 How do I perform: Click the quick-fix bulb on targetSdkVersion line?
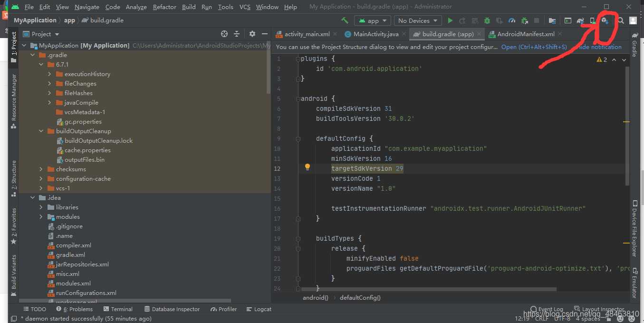point(307,167)
